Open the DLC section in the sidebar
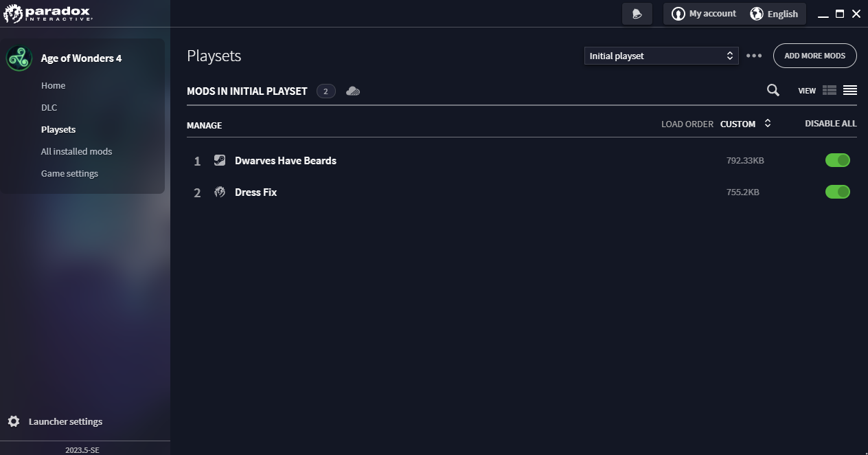Screen dimensions: 868x455 tap(49, 107)
